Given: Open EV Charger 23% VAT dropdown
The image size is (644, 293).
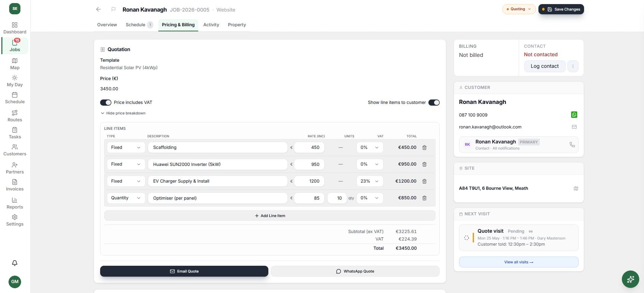Looking at the screenshot, I should click(370, 181).
